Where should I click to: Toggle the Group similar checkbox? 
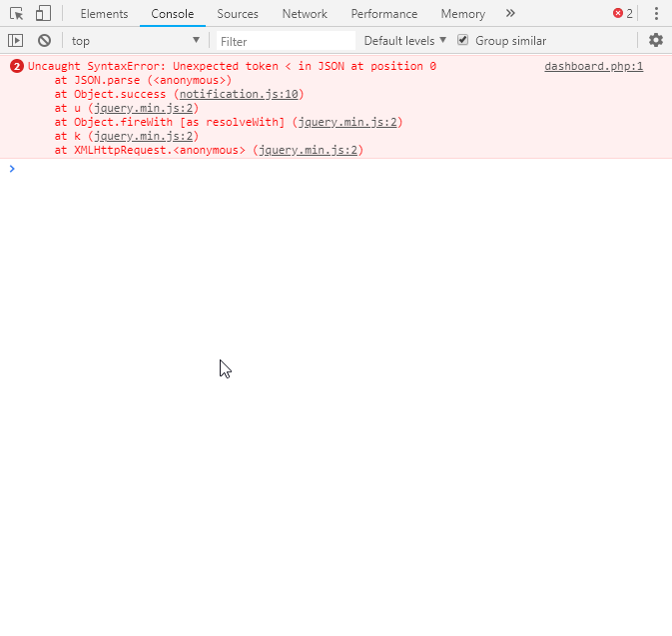pos(462,40)
